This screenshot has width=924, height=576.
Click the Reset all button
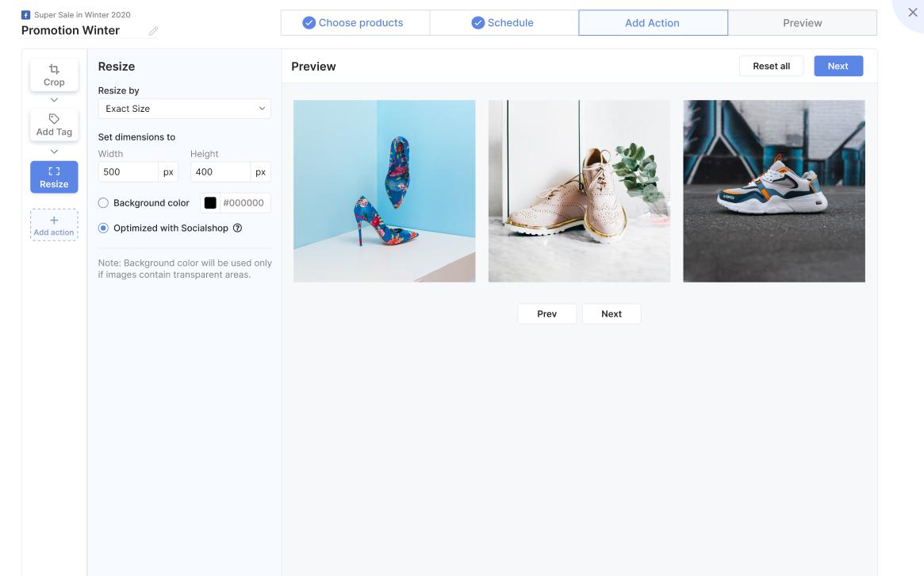772,66
